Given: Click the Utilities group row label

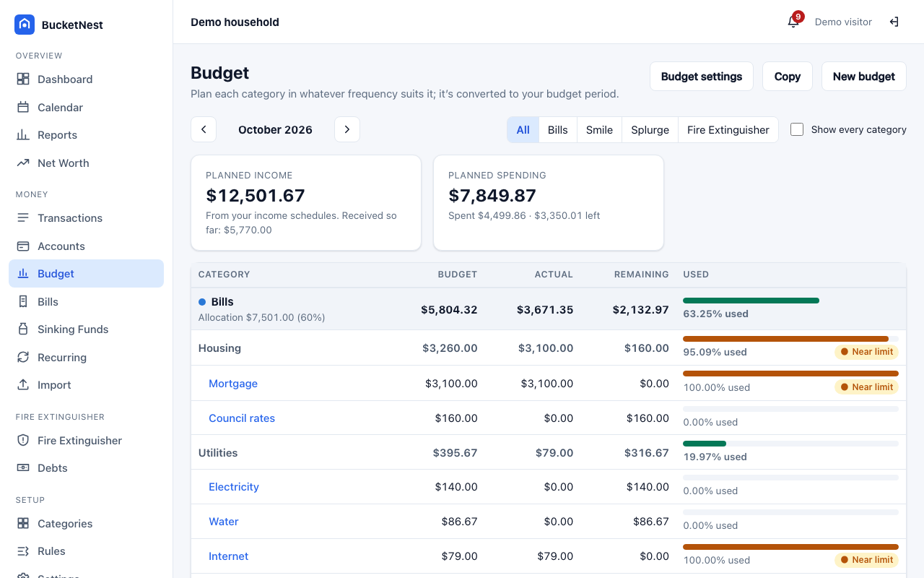Looking at the screenshot, I should point(218,453).
